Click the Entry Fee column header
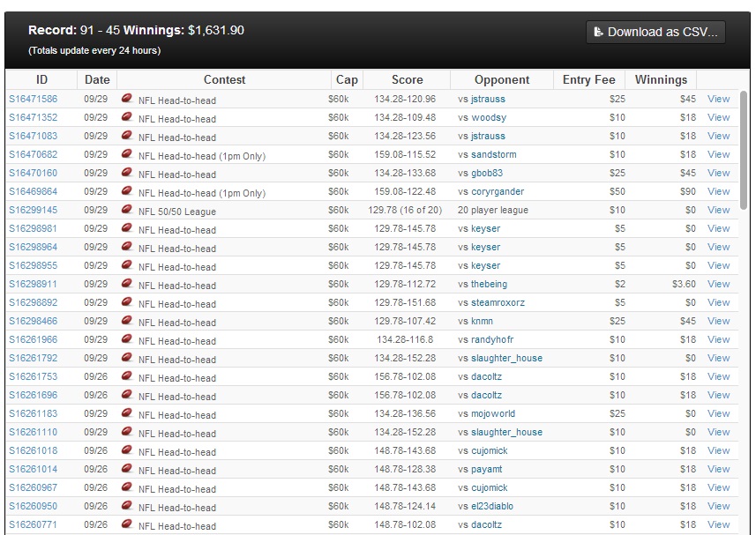 click(x=588, y=79)
